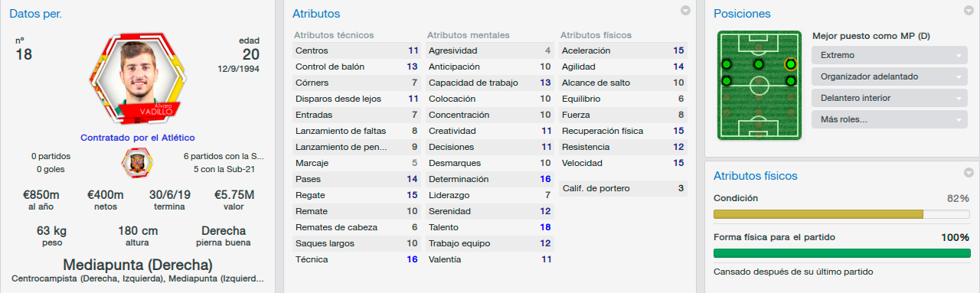Click the Contratado por el Atlético link

138,138
